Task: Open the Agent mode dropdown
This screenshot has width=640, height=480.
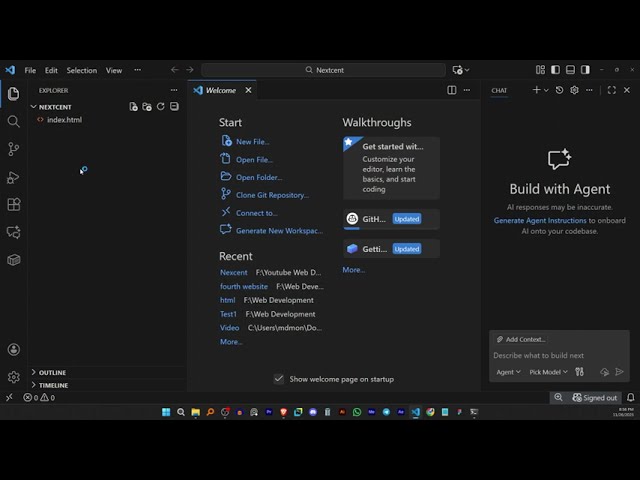Action: coord(508,372)
